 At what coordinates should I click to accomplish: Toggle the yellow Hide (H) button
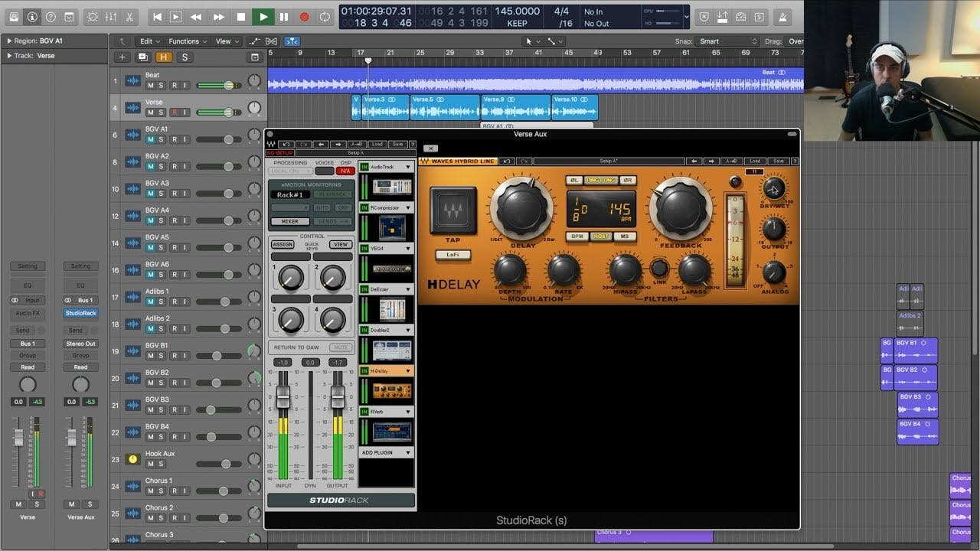click(x=163, y=57)
